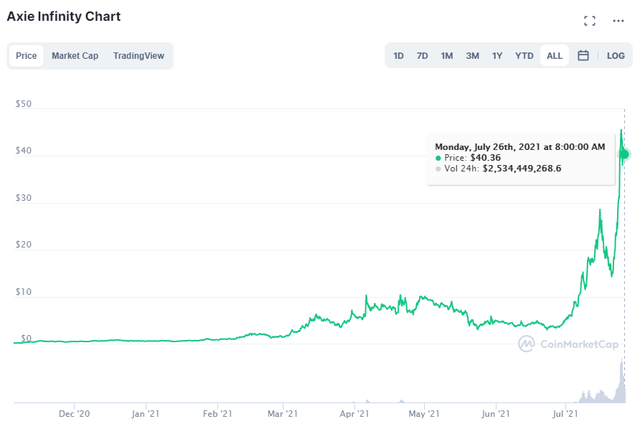Click the $40 axis label
Image resolution: width=640 pixels, height=424 pixels.
click(23, 151)
